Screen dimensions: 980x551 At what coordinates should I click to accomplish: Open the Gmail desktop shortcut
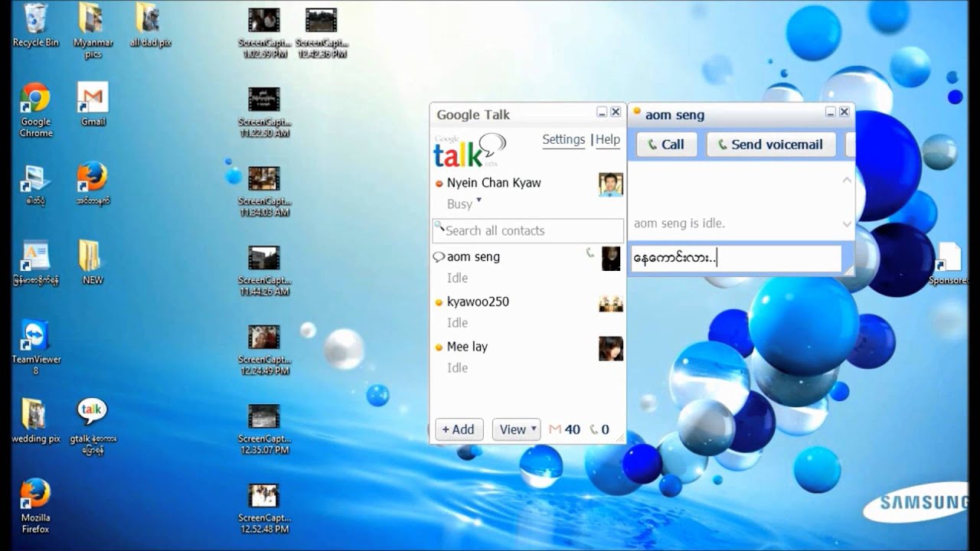click(93, 104)
